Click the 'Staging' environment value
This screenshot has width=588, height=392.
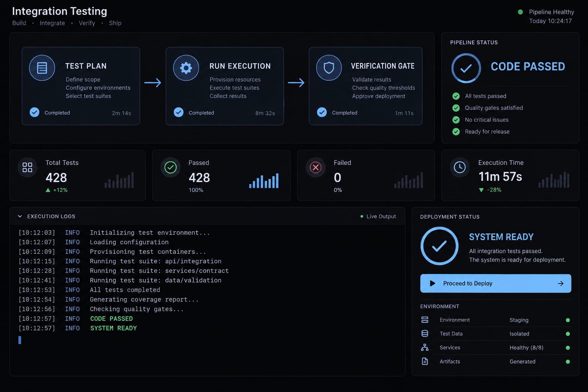[519, 320]
